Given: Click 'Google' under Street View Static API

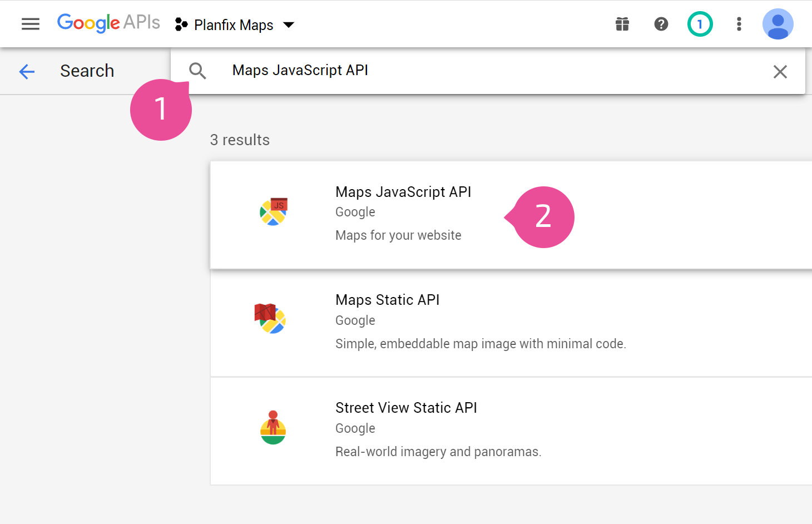Looking at the screenshot, I should point(355,428).
